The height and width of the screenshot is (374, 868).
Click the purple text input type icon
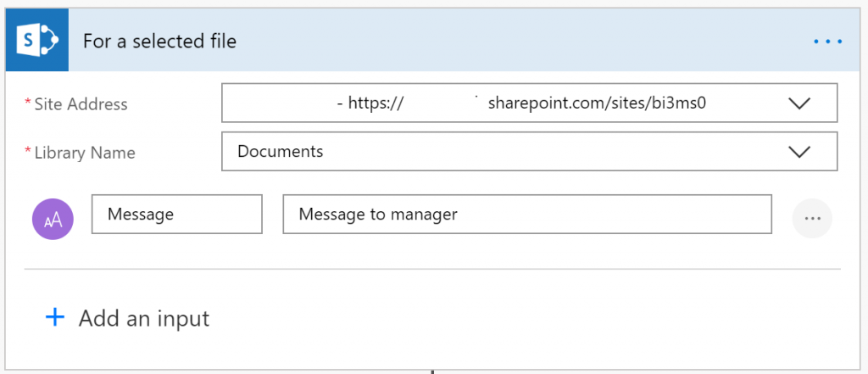[x=53, y=219]
